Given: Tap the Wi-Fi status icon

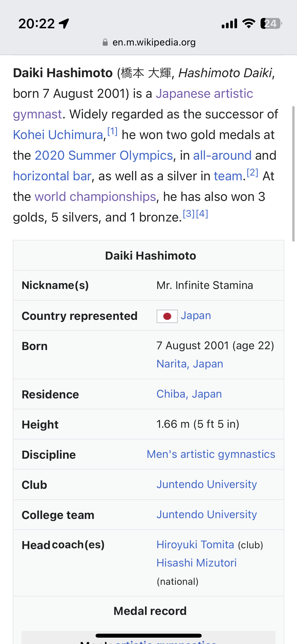Looking at the screenshot, I should point(249,24).
